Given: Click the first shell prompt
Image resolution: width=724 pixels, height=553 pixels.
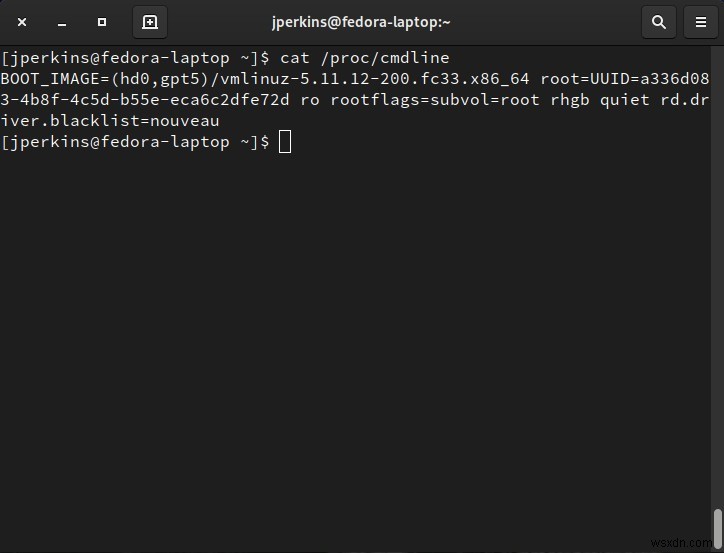Looking at the screenshot, I should click(x=135, y=58).
